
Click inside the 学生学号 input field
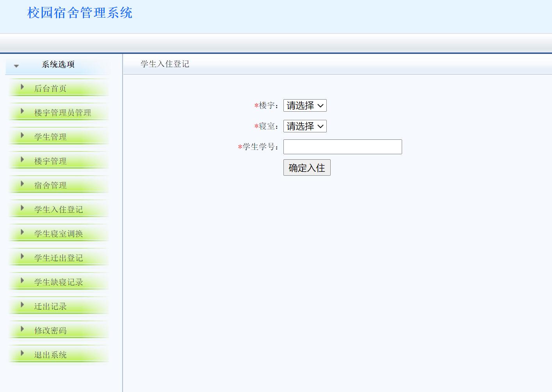tap(342, 146)
